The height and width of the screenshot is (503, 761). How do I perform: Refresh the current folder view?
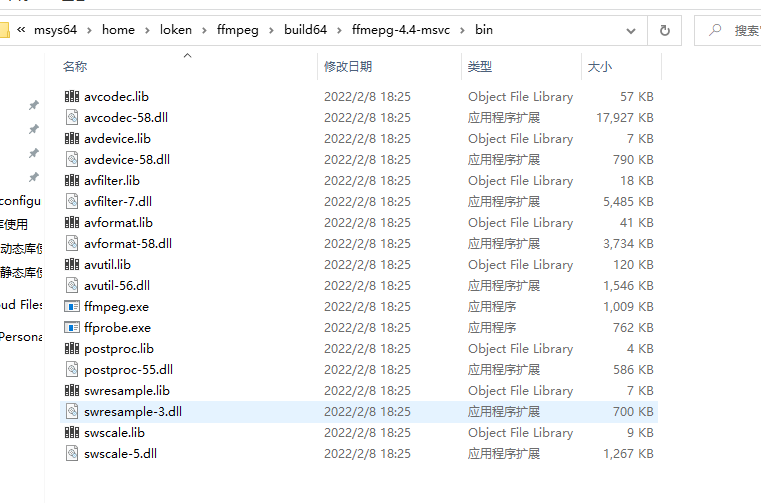tap(664, 31)
